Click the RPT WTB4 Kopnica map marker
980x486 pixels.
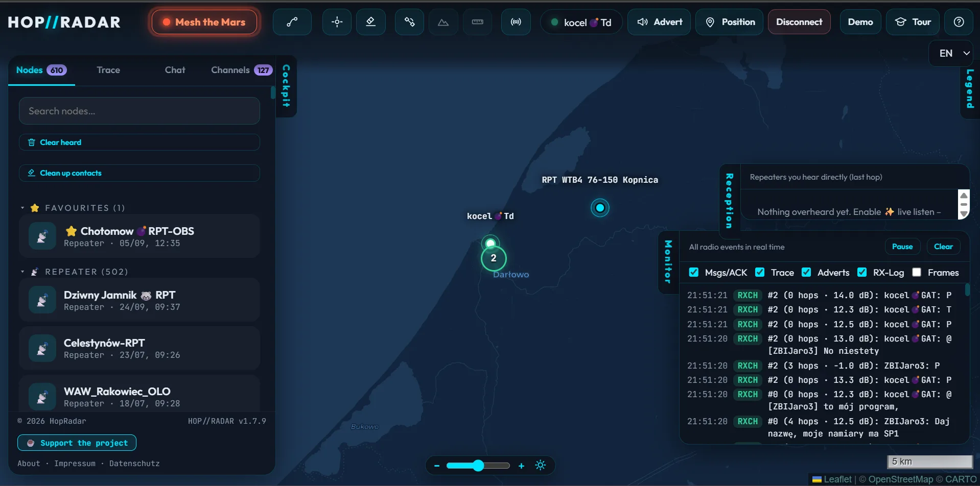click(600, 208)
